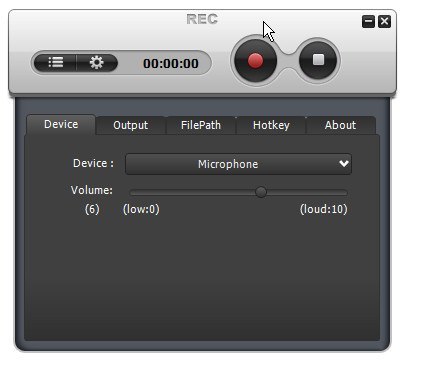Stop recording with the square stop button
Viewport: 434px width, 392px height.
pyautogui.click(x=318, y=60)
